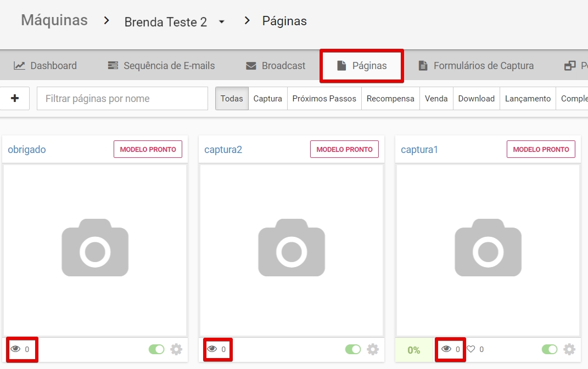This screenshot has width=588, height=369.
Task: Filter pages by Captura type
Action: click(x=267, y=99)
